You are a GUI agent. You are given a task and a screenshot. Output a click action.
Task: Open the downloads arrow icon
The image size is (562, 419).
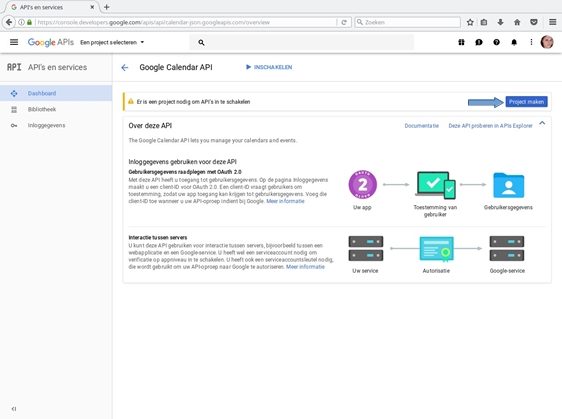coord(500,22)
